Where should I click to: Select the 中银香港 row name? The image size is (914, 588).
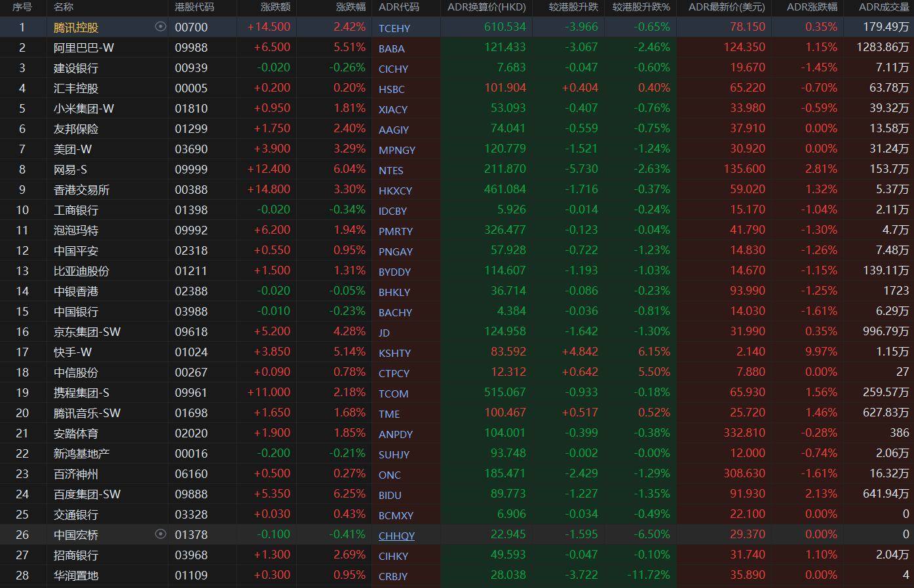(x=76, y=291)
